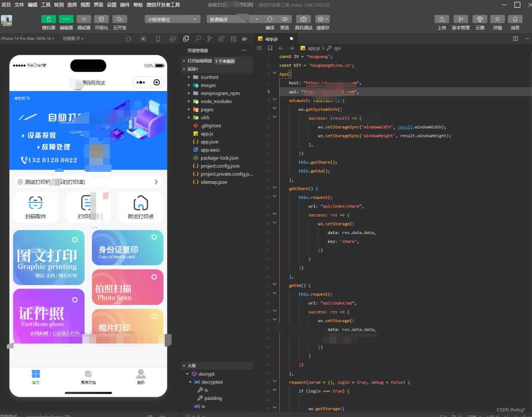Image resolution: width=532 pixels, height=417 pixels.
Task: Expand the pages folder
Action: click(207, 110)
